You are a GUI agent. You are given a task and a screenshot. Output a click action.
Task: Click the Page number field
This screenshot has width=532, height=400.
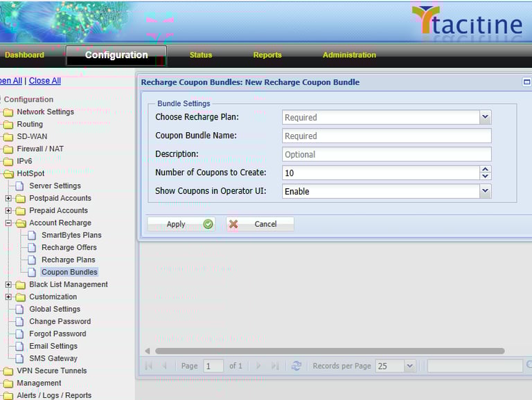(213, 366)
